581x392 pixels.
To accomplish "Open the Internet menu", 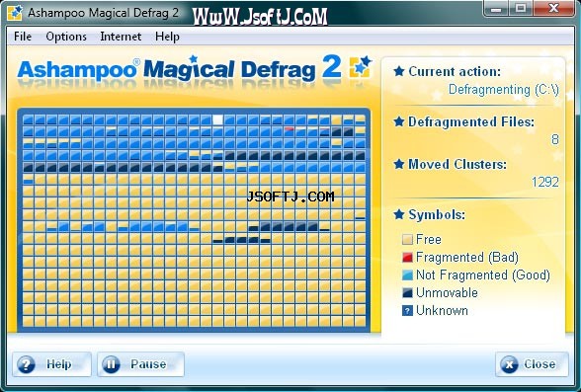I will coord(121,37).
